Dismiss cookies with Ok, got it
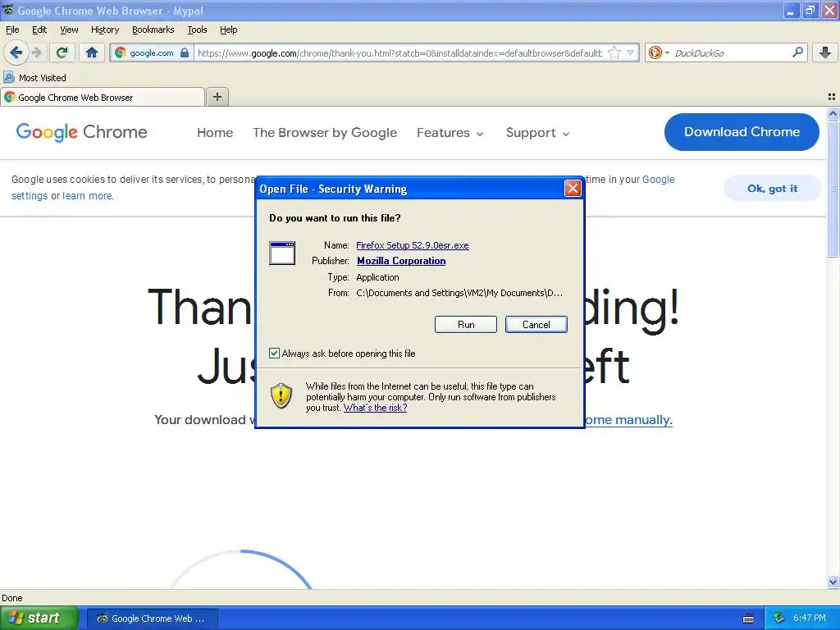The width and height of the screenshot is (840, 630). [772, 188]
